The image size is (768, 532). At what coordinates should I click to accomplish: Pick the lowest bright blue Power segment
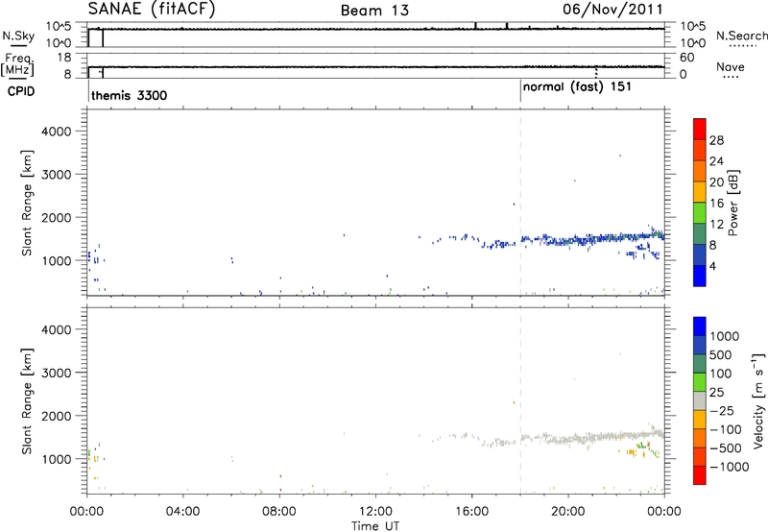tap(700, 276)
